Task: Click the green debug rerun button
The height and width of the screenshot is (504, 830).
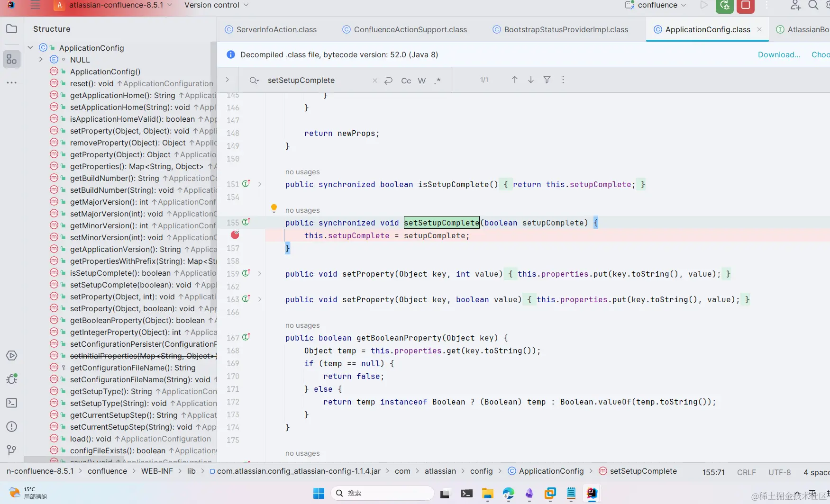Action: pos(725,5)
